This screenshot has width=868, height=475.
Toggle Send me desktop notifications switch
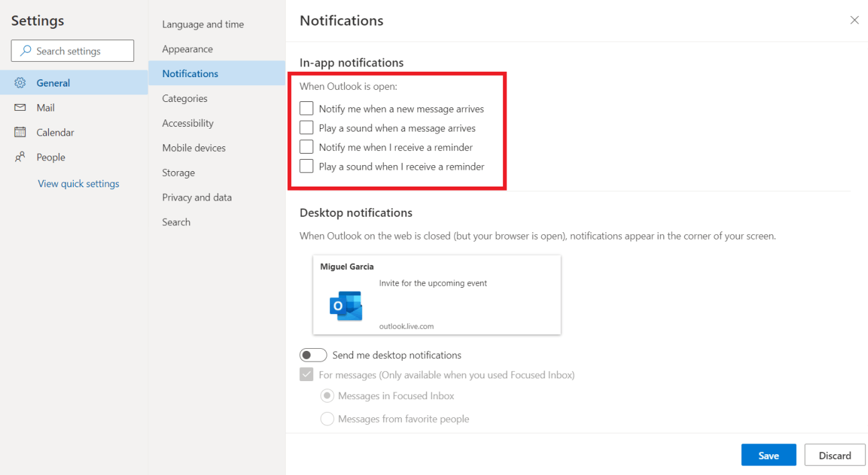tap(313, 355)
